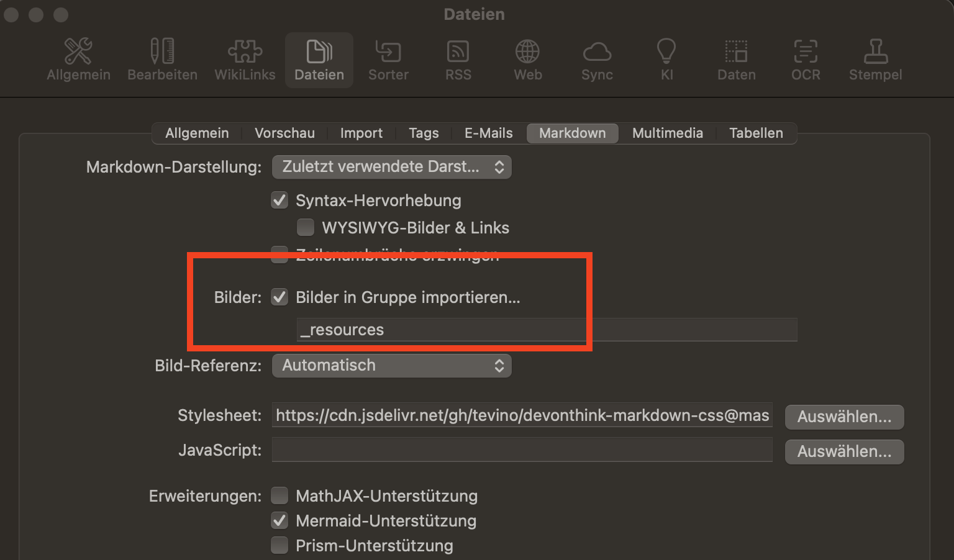Click Auswählen button next to JavaScript
The image size is (954, 560).
tap(843, 451)
